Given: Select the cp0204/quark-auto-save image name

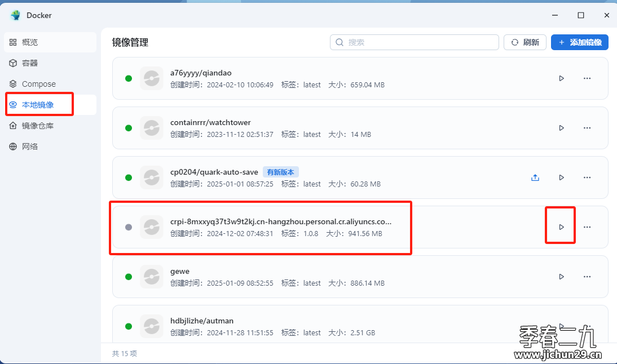Looking at the screenshot, I should click(214, 172).
